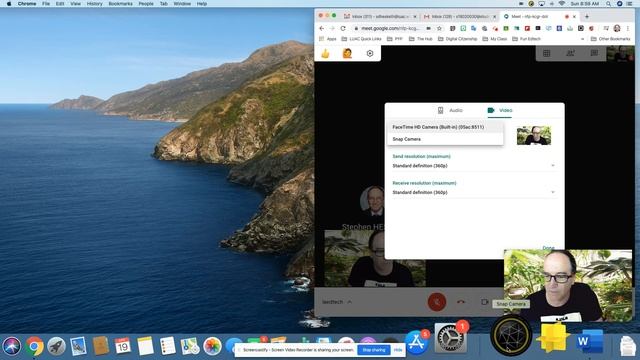
Task: Switch to the first Gmail Inbox tab
Action: 380,16
